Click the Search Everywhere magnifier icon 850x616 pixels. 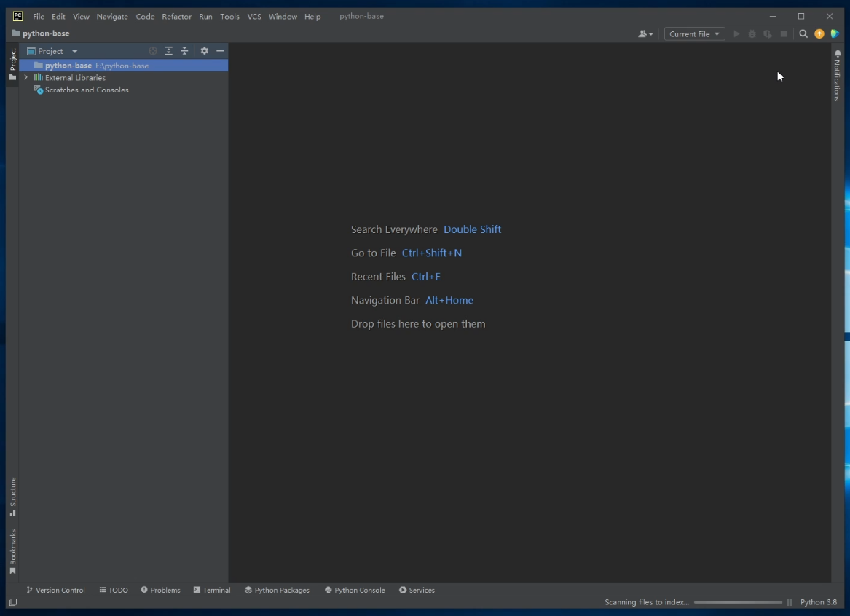tap(803, 33)
